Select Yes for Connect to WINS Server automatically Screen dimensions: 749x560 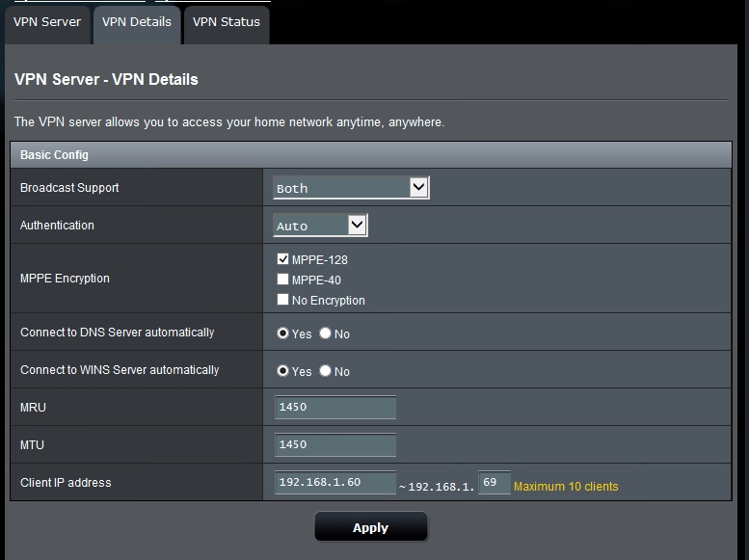282,371
